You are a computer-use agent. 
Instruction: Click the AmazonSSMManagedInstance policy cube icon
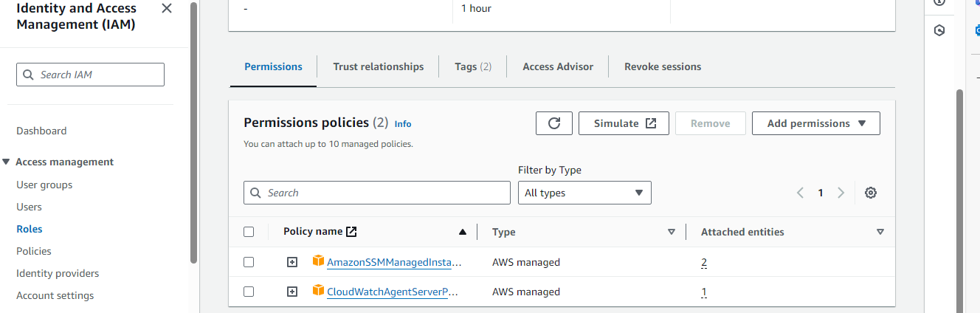click(x=318, y=261)
